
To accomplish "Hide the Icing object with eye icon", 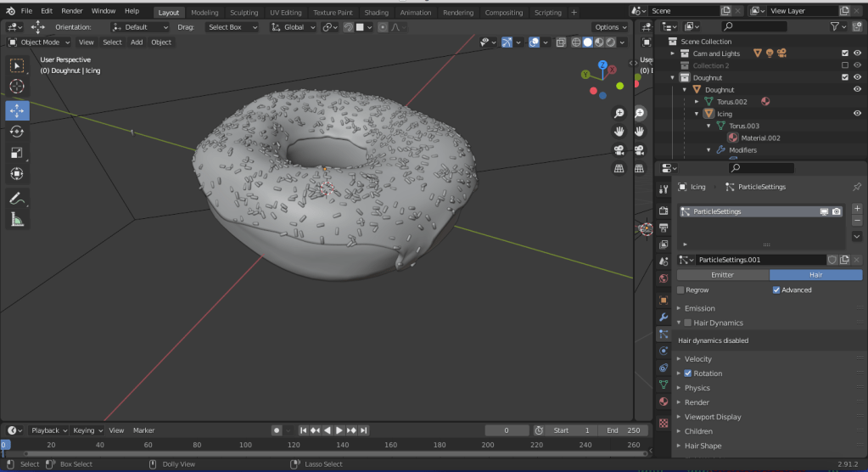I will point(857,114).
